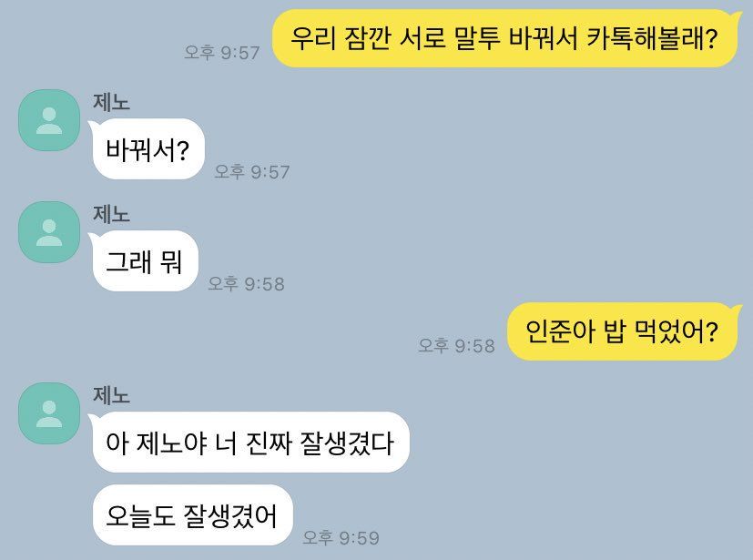Select the white '바꿔서?' message bubble

[x=149, y=149]
